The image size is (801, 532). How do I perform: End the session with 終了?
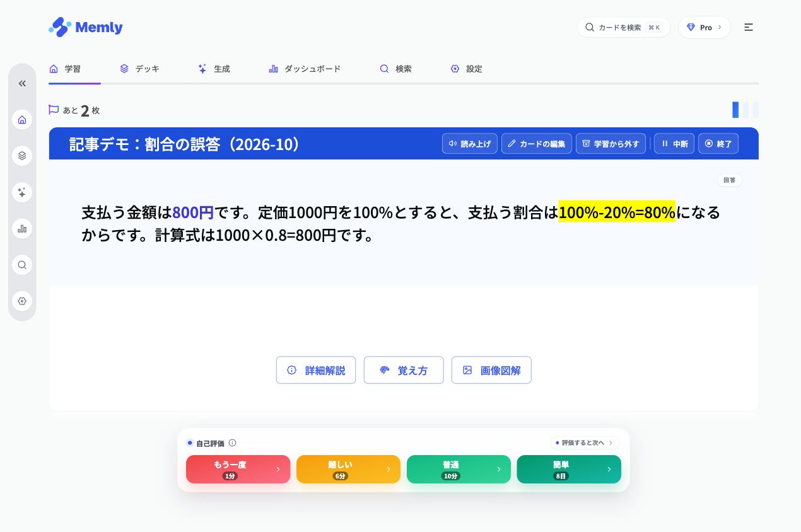[718, 143]
